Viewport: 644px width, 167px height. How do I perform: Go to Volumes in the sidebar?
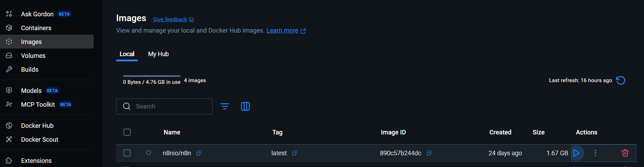pos(33,56)
